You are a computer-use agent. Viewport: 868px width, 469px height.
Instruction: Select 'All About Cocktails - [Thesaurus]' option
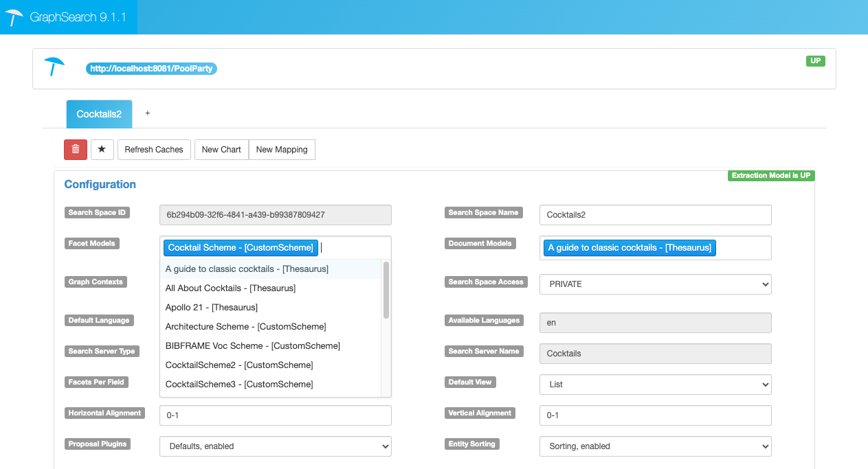click(271, 288)
